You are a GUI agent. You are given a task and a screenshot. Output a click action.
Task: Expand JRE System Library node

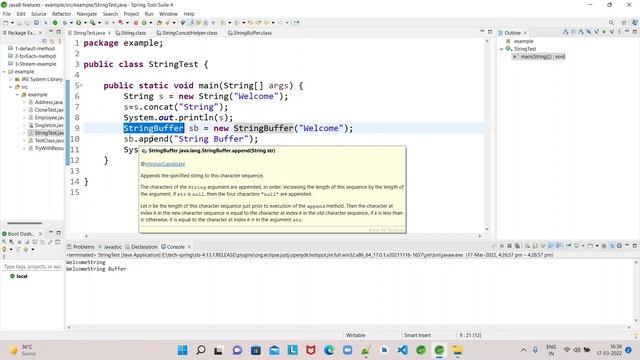(11, 79)
